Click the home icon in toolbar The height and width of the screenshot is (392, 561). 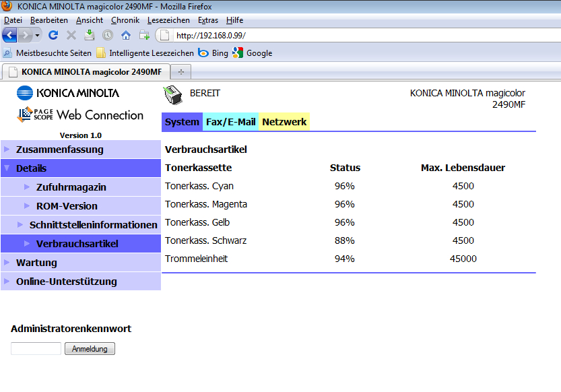point(125,35)
